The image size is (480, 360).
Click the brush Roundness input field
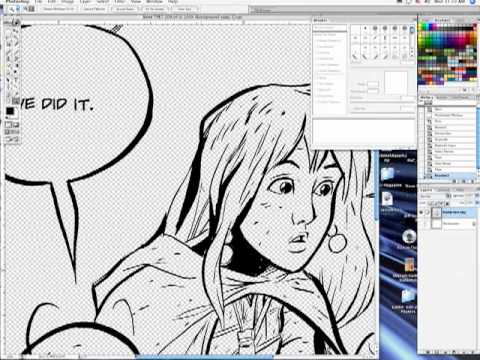point(373,91)
